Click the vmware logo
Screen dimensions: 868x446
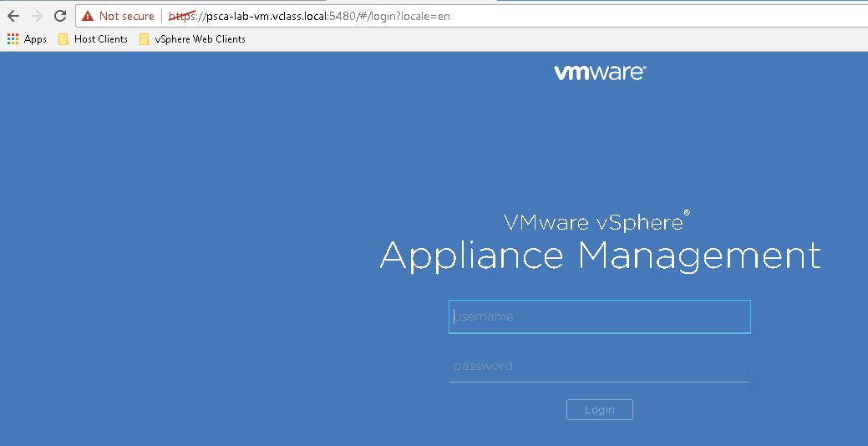(599, 73)
